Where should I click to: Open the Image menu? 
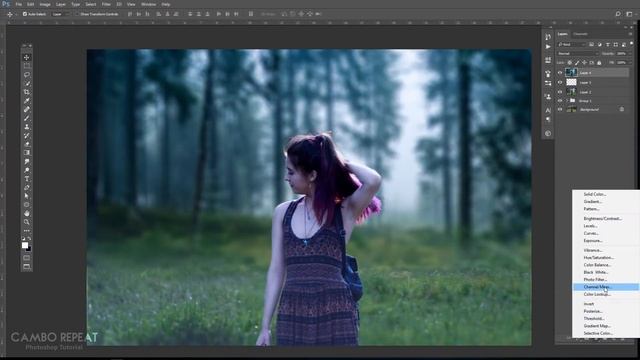pos(45,4)
